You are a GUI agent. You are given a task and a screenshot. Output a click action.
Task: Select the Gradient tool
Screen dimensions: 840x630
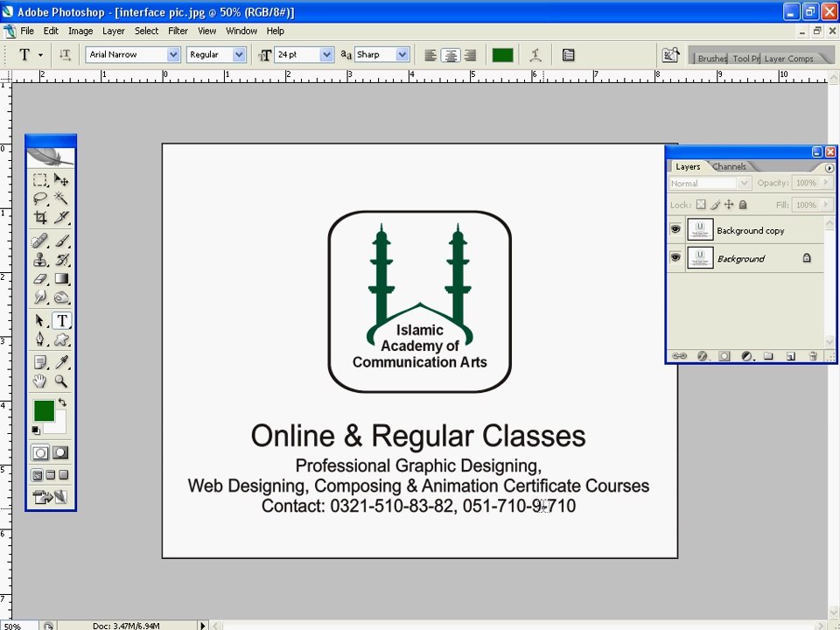tap(61, 278)
